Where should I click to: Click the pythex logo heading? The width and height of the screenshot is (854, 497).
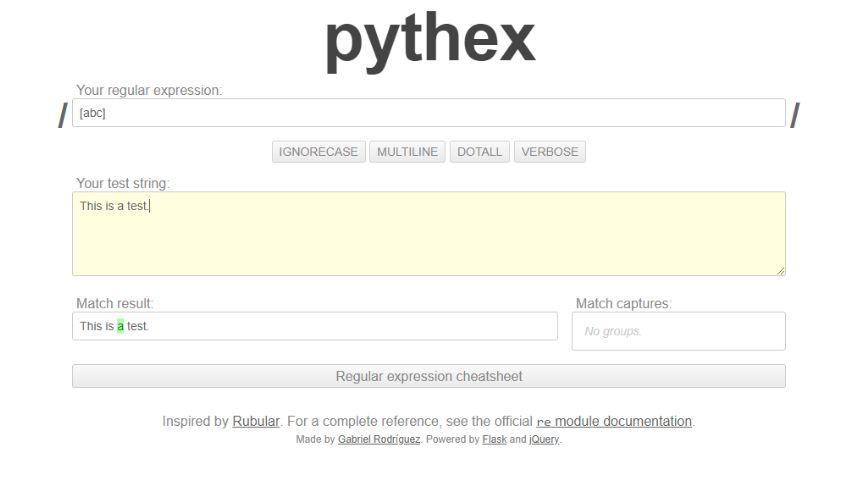tap(430, 40)
